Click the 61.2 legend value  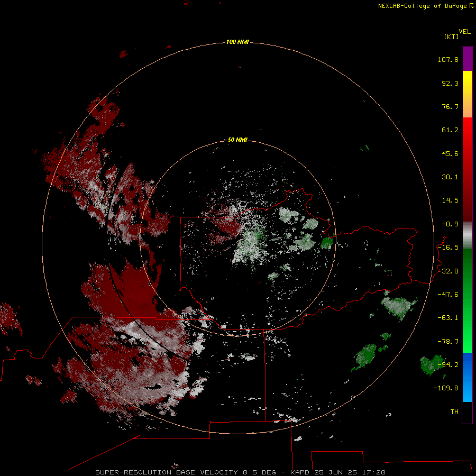click(450, 130)
